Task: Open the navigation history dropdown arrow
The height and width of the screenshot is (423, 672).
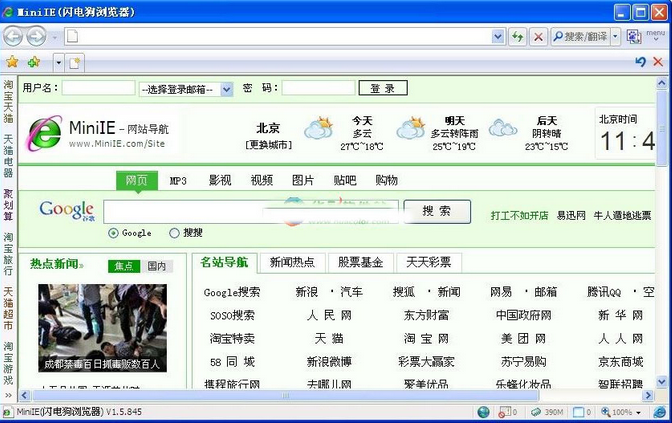Action: (x=55, y=37)
